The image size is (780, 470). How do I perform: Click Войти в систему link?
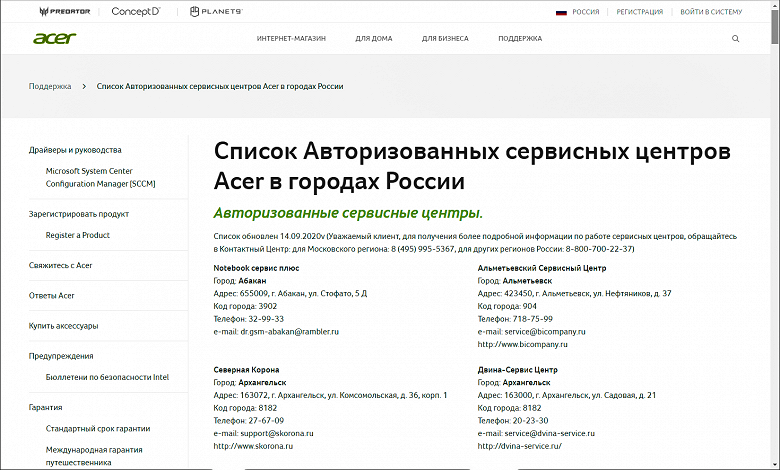tap(711, 12)
